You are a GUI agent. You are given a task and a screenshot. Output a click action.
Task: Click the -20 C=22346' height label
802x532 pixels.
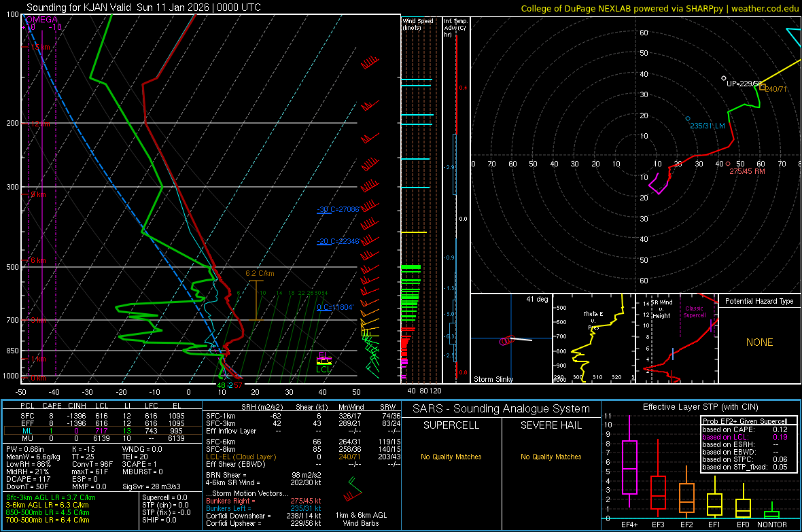[338, 241]
